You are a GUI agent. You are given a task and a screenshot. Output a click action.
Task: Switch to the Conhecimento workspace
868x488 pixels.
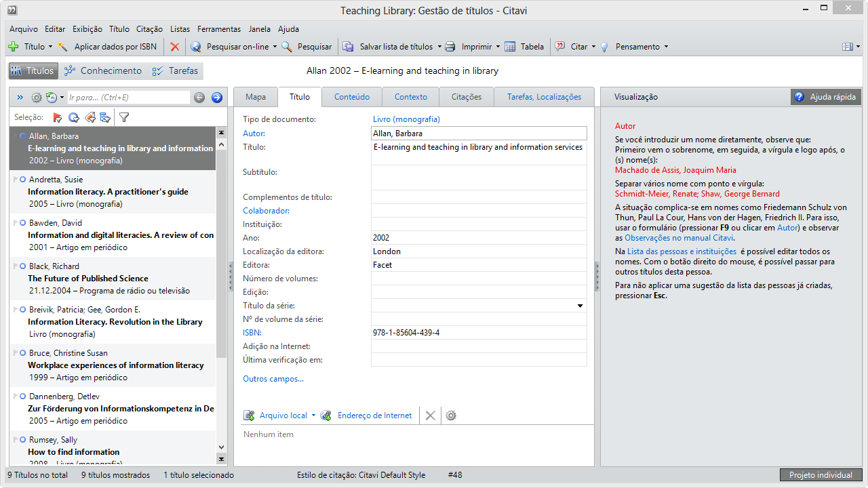(102, 70)
